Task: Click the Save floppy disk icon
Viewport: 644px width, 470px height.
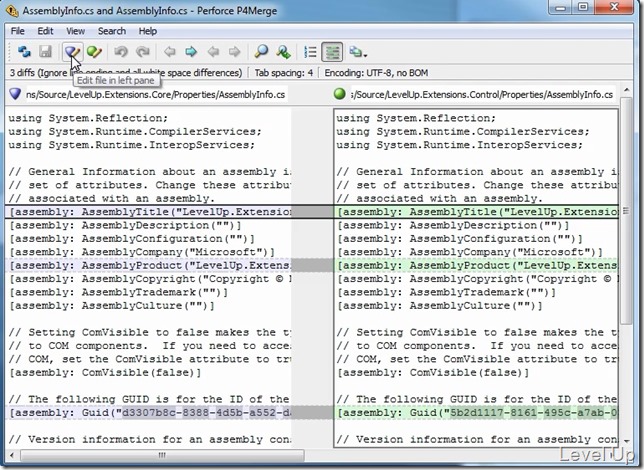Action: pyautogui.click(x=46, y=52)
